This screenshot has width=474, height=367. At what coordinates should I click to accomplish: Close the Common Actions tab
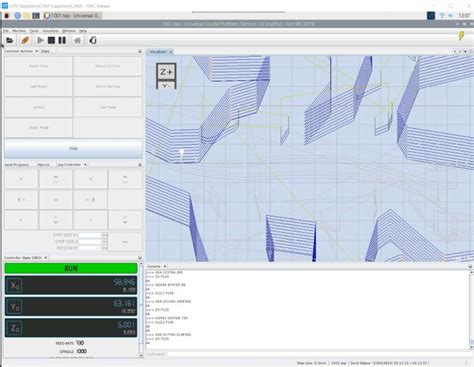click(x=37, y=51)
